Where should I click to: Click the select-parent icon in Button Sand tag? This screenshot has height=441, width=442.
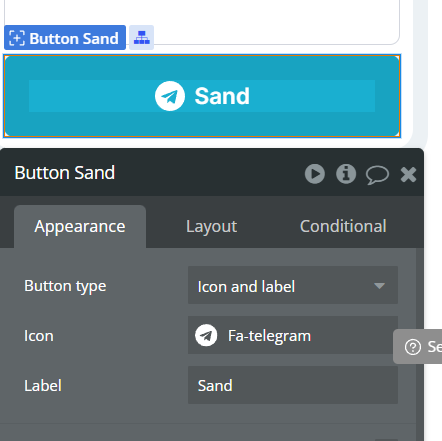[17, 38]
